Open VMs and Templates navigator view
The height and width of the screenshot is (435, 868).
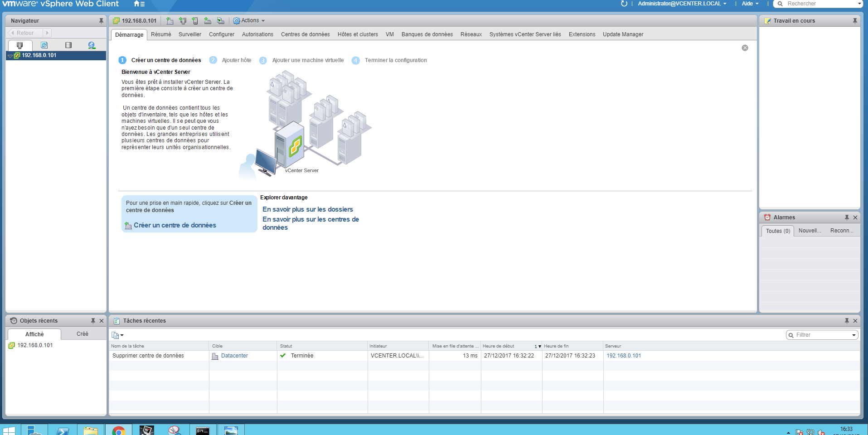44,45
